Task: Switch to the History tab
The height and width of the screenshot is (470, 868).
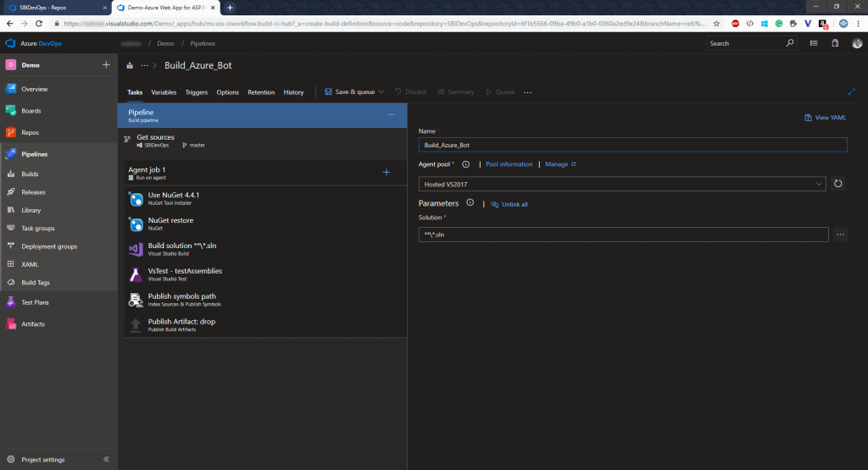Action: [x=293, y=92]
